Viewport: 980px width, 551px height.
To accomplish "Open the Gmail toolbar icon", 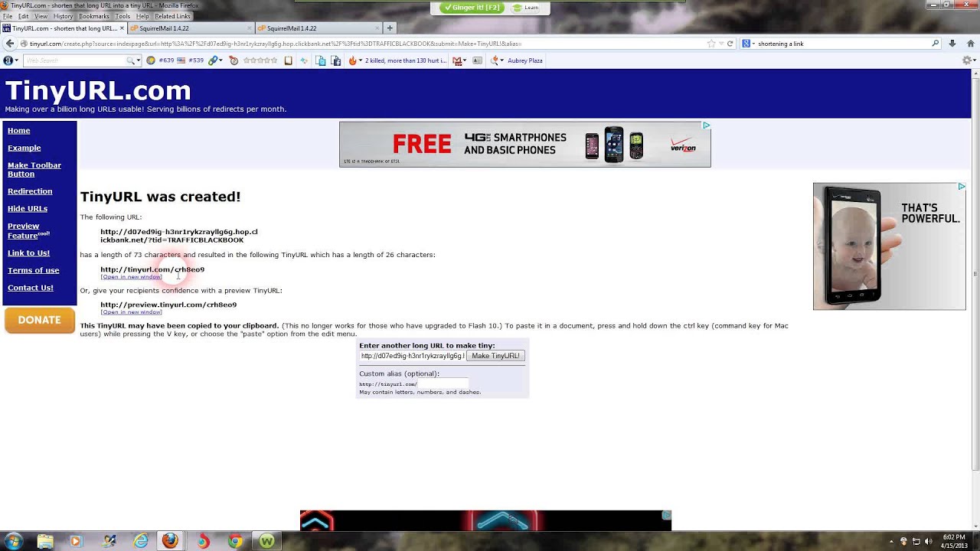I will coord(457,60).
